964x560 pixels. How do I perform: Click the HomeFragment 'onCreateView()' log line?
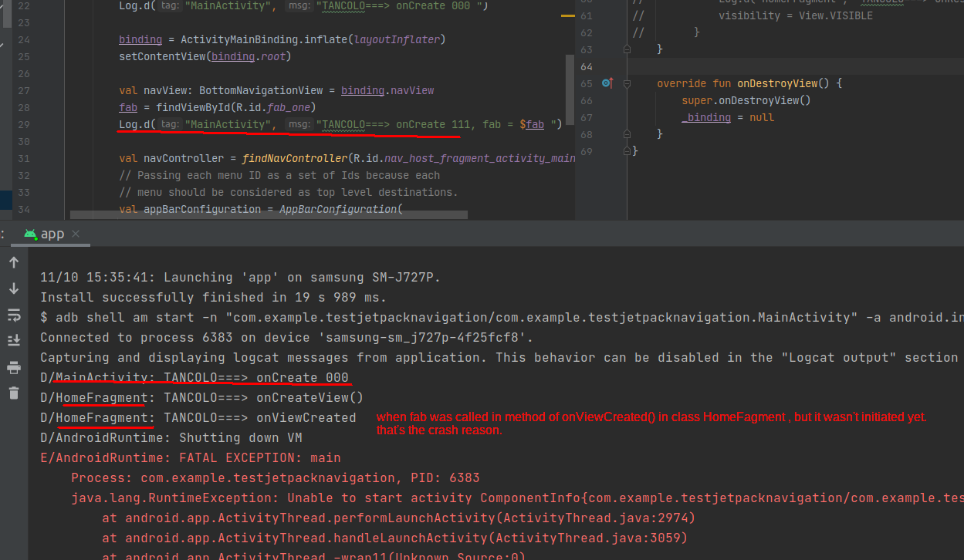coord(201,397)
